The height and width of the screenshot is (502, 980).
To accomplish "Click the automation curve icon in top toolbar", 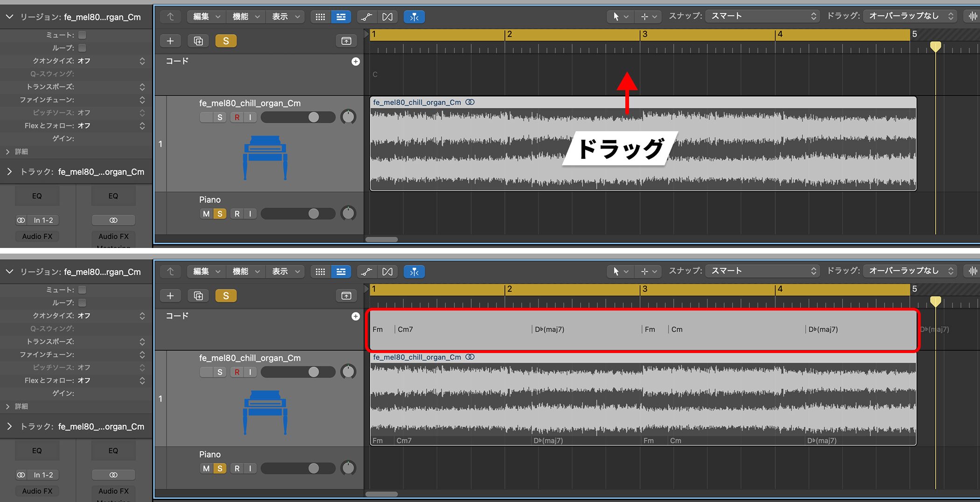I will 367,17.
